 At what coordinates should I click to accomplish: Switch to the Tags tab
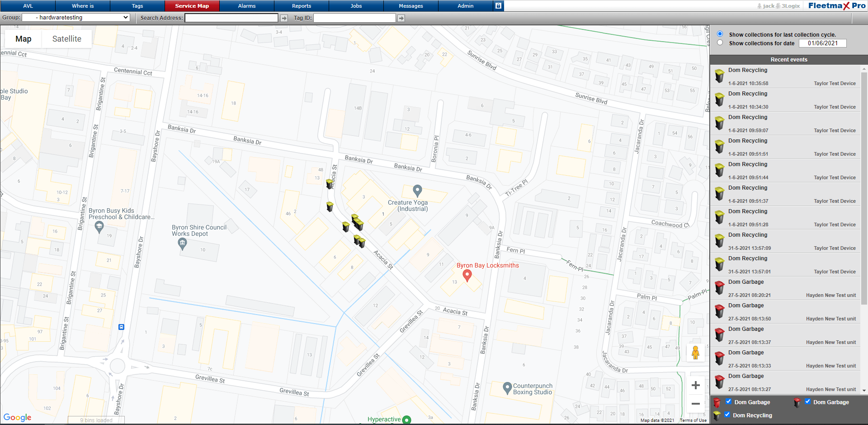pyautogui.click(x=137, y=6)
